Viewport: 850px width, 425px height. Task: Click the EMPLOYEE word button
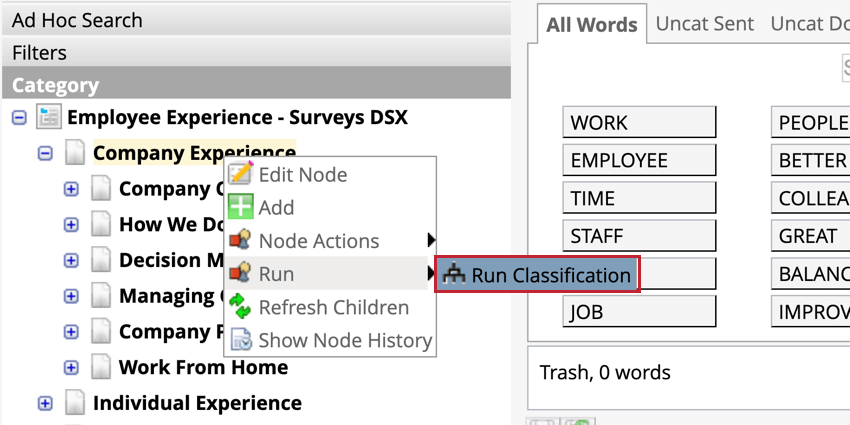639,160
